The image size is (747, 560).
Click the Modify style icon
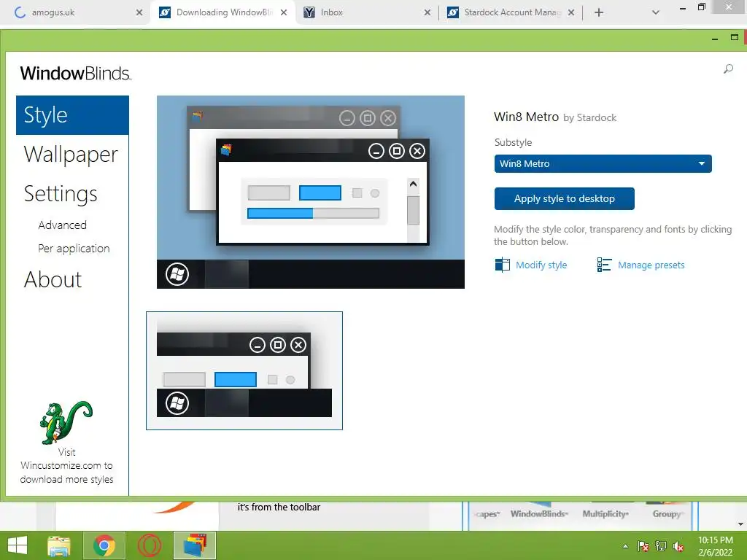[x=502, y=265]
